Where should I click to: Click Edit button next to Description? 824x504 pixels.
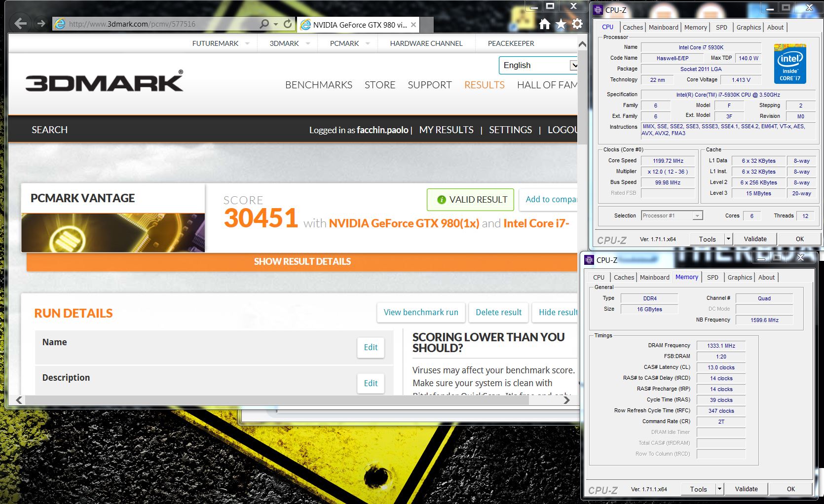(x=371, y=383)
